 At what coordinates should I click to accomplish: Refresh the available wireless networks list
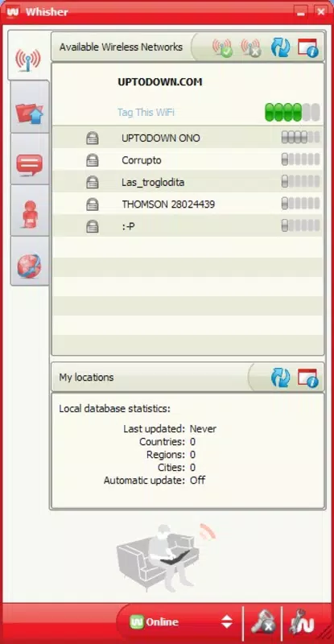[281, 47]
